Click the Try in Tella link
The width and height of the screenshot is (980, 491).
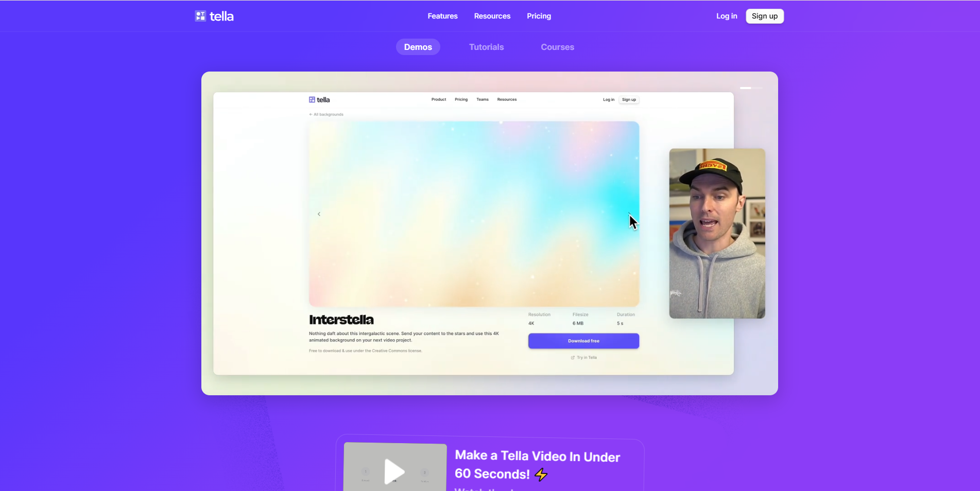pos(583,357)
